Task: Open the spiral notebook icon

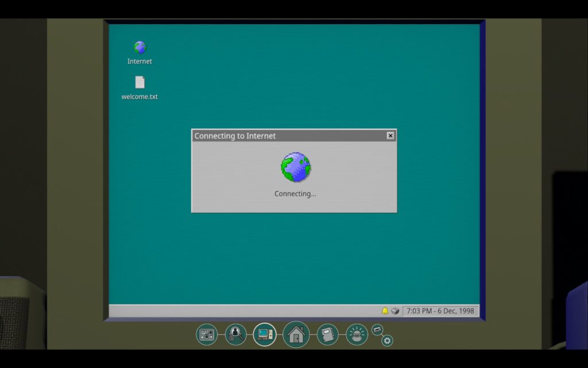Action: 327,334
